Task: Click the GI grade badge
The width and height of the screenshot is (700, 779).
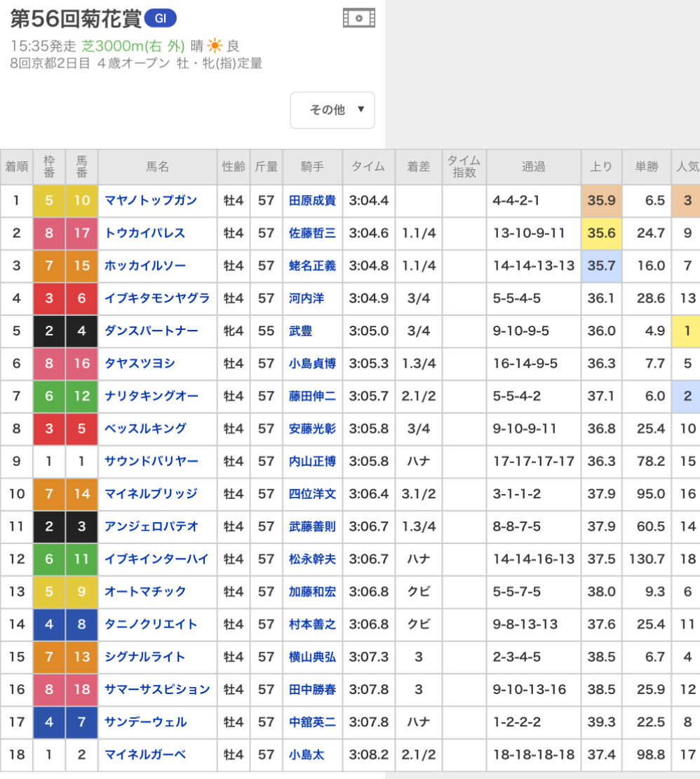Action: (x=160, y=19)
